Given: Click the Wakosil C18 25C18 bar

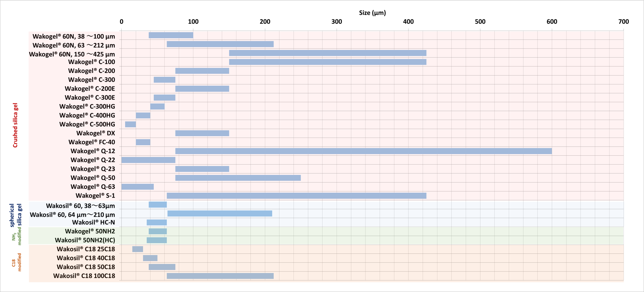Looking at the screenshot, I should pos(137,249).
